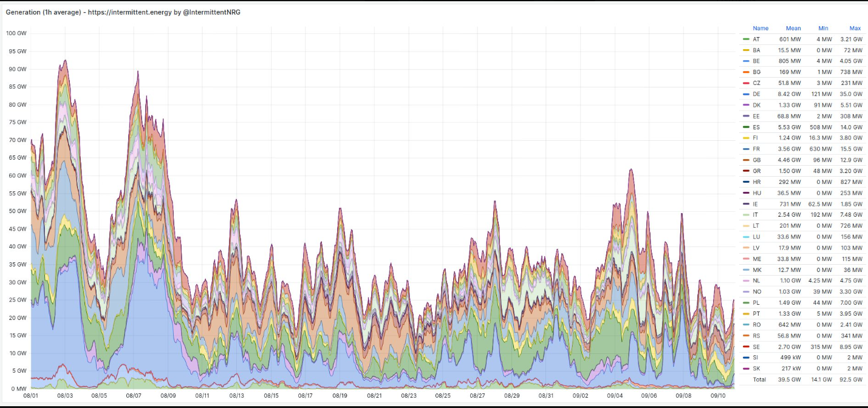Select the GR legend label
This screenshot has width=868, height=408.
click(x=756, y=171)
